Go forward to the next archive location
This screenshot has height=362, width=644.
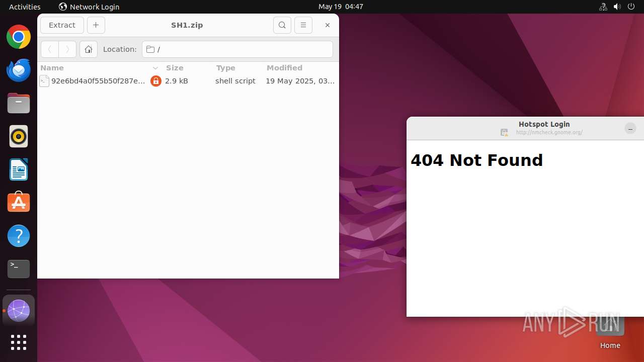point(67,49)
